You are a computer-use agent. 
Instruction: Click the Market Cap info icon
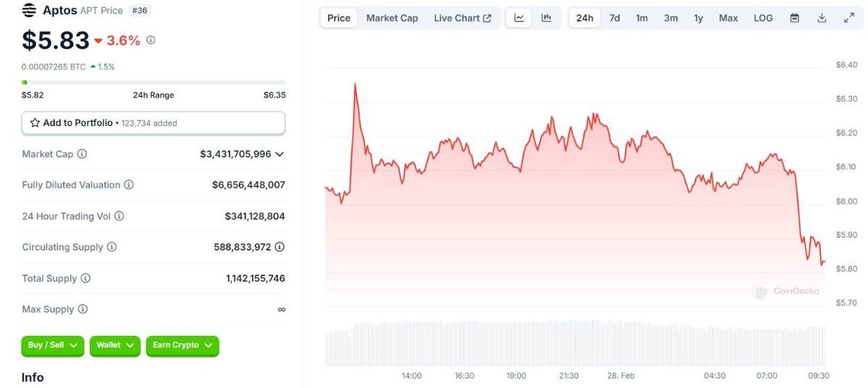click(82, 154)
